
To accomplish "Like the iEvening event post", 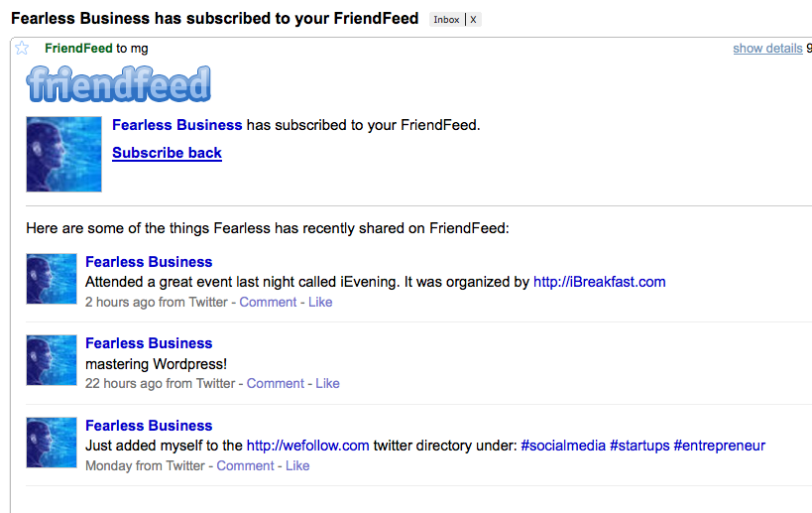I will pyautogui.click(x=320, y=302).
